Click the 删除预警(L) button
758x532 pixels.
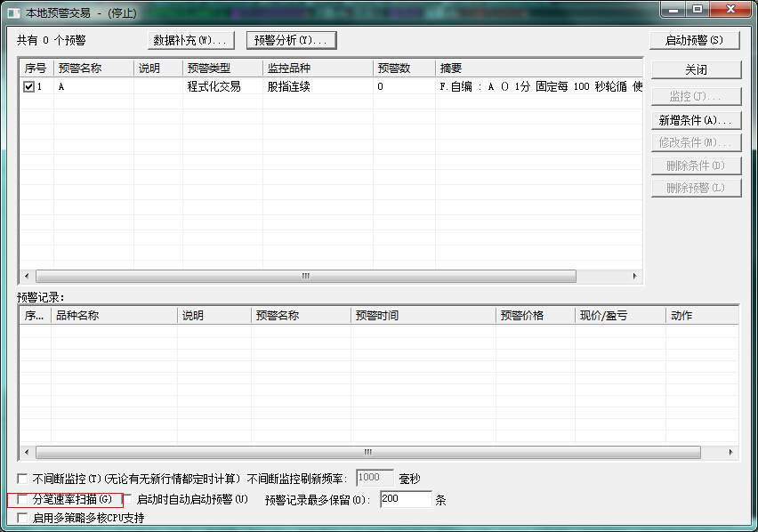pos(696,188)
